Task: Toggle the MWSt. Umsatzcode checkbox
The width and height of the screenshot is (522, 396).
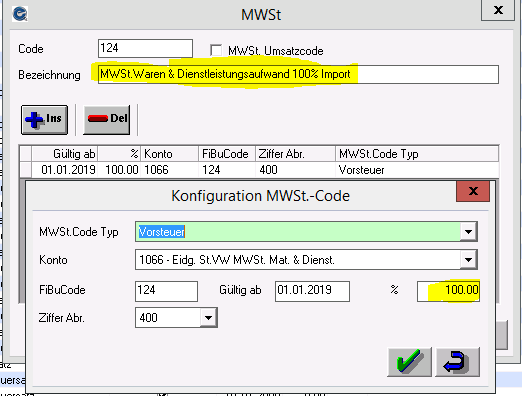Action: point(216,50)
